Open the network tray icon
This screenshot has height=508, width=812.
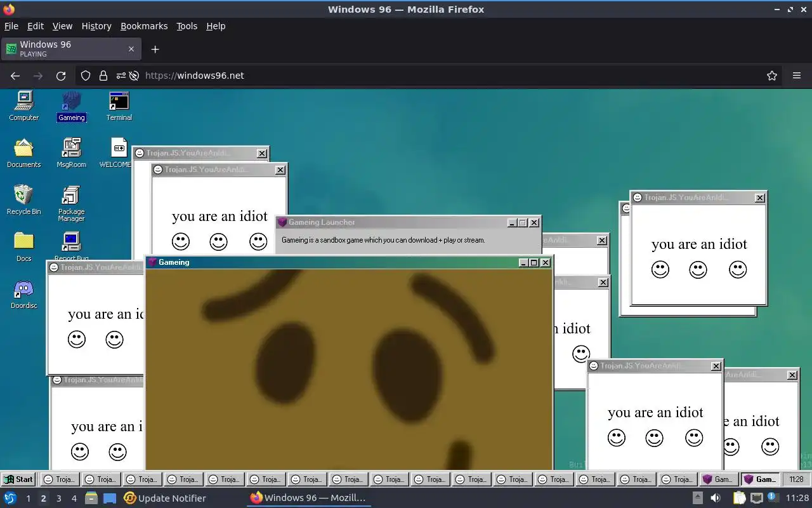pos(756,498)
